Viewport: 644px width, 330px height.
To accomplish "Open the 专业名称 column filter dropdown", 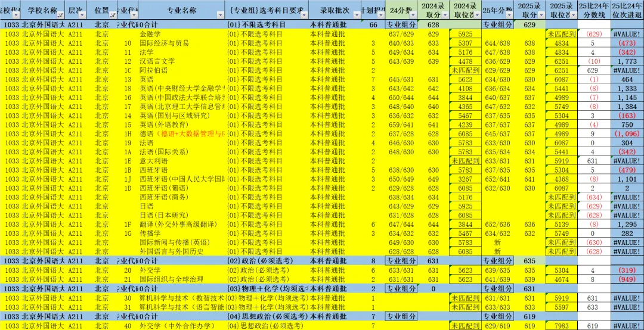I will click(x=220, y=15).
